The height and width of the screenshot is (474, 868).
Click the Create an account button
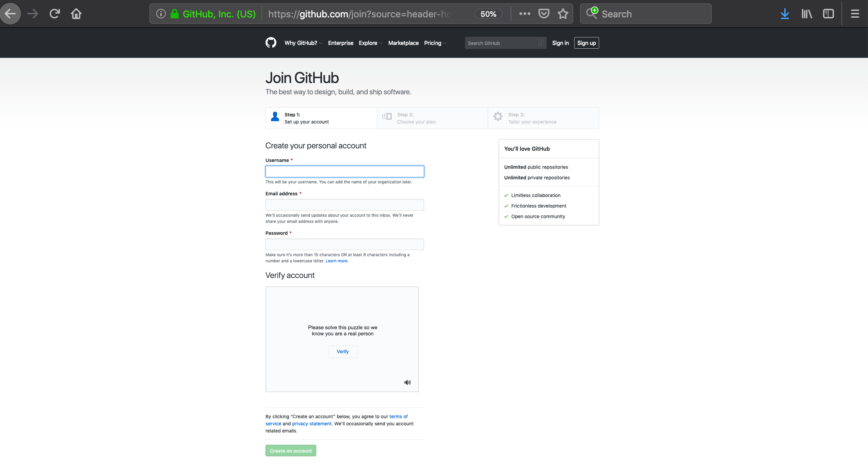coord(291,451)
